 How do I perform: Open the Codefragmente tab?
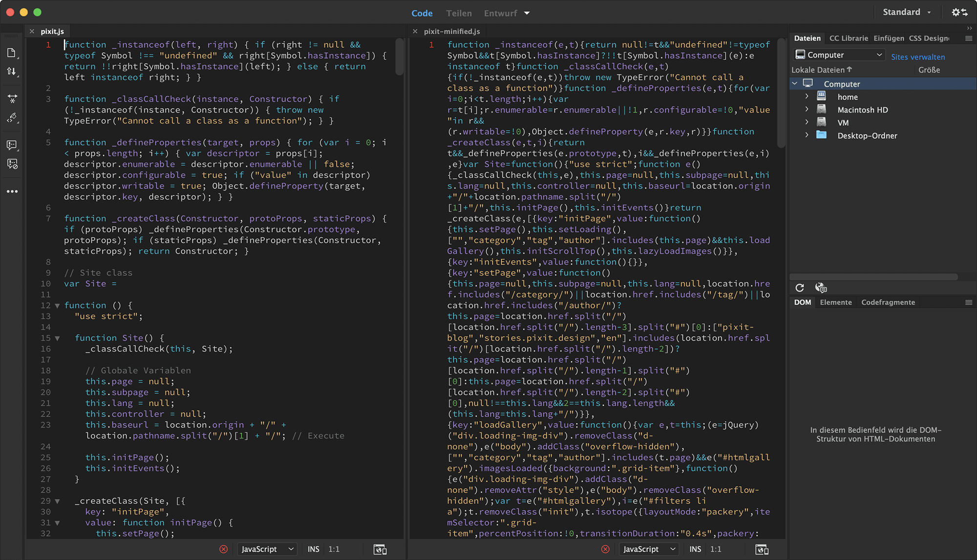point(888,302)
